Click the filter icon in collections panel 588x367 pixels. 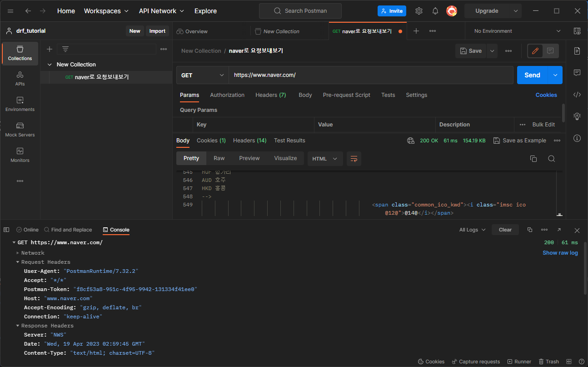(65, 49)
